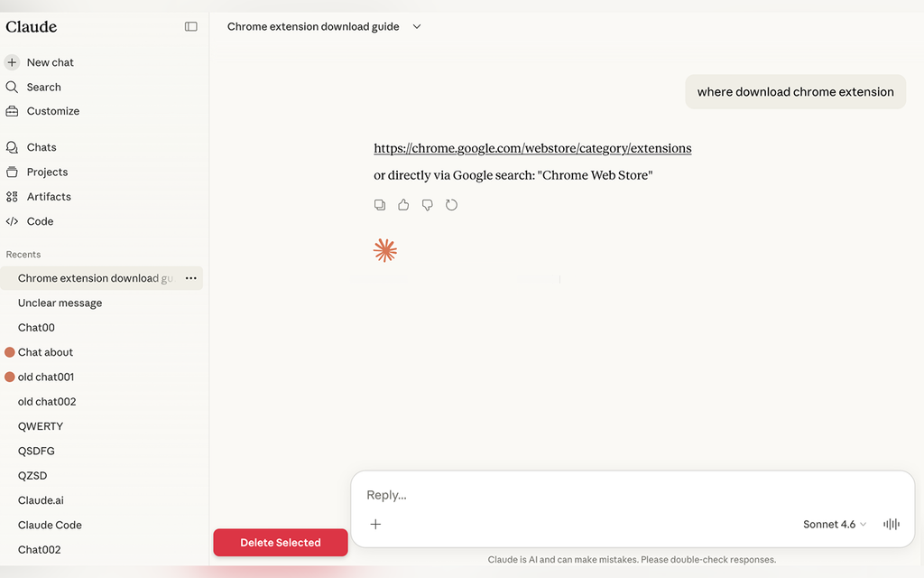Click the user message where download chrome extension
Image resolution: width=924 pixels, height=578 pixels.
tap(796, 92)
